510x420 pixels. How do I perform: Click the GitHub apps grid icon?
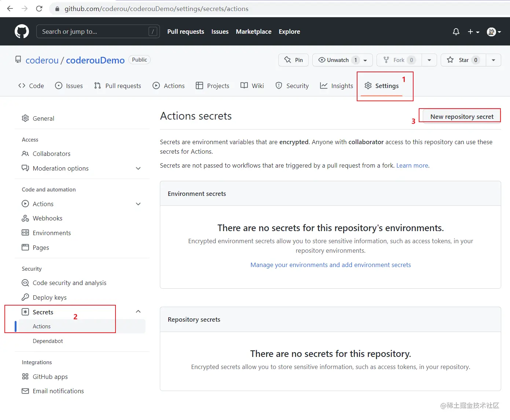[25, 376]
